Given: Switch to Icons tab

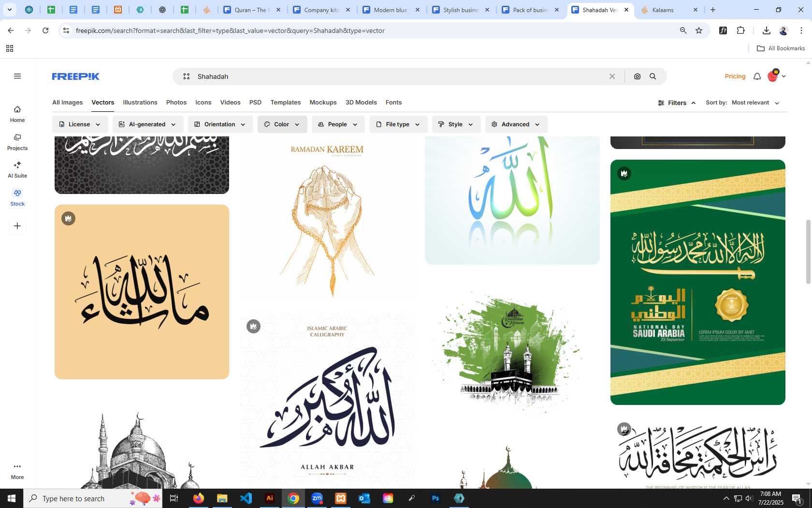Looking at the screenshot, I should coord(203,103).
